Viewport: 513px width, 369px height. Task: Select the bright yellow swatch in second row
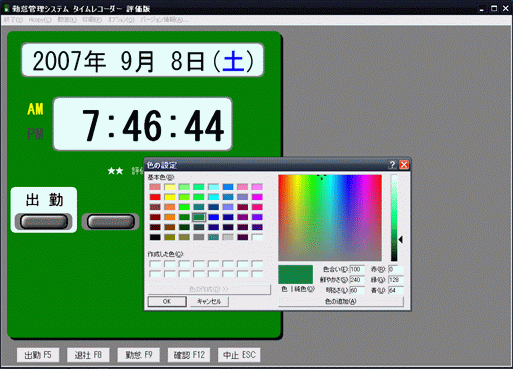click(x=170, y=197)
